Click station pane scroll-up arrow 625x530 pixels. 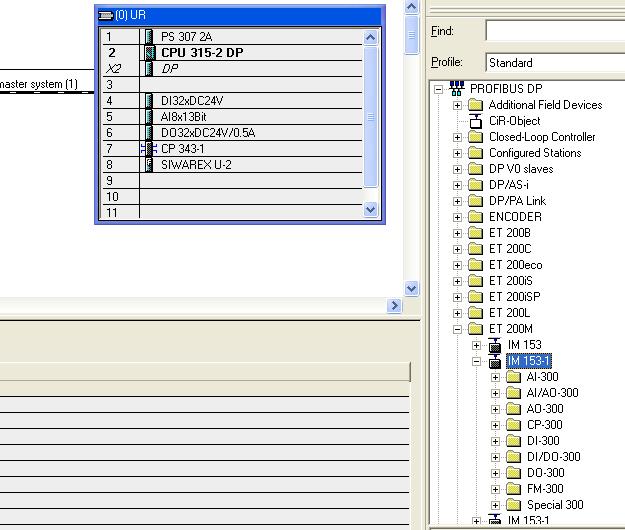411,6
